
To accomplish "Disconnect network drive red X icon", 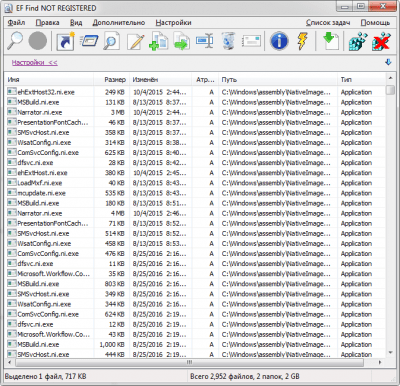I will pos(381,41).
